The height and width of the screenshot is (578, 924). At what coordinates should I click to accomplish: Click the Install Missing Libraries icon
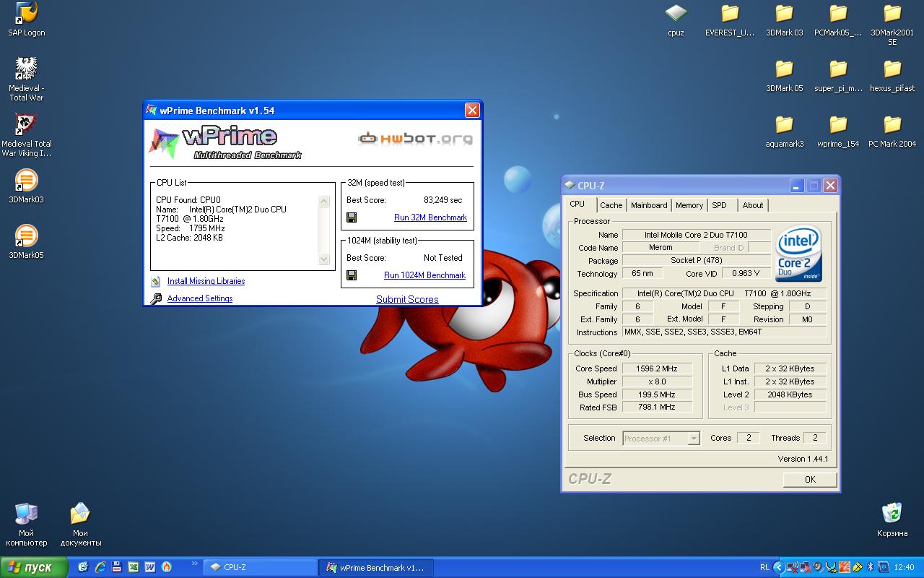click(x=155, y=282)
